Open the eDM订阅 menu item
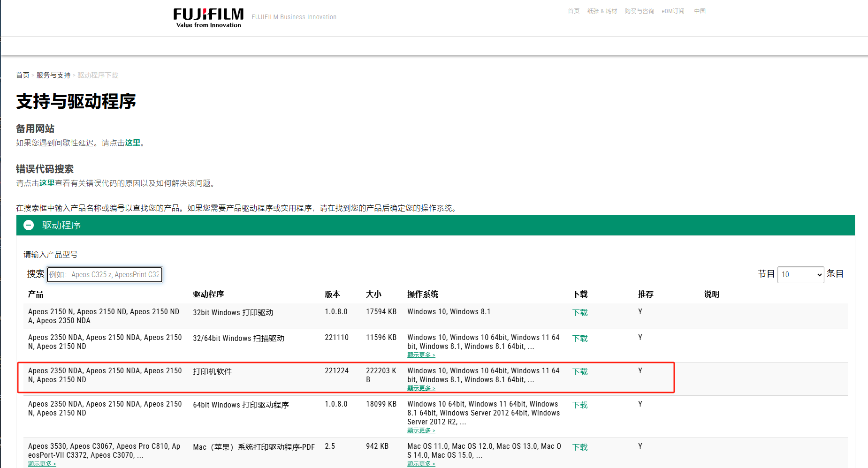This screenshot has height=468, width=868. pos(673,11)
